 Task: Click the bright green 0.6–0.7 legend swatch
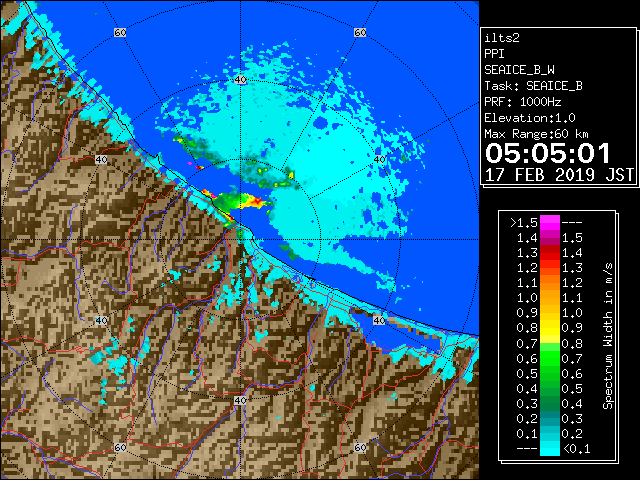(549, 358)
